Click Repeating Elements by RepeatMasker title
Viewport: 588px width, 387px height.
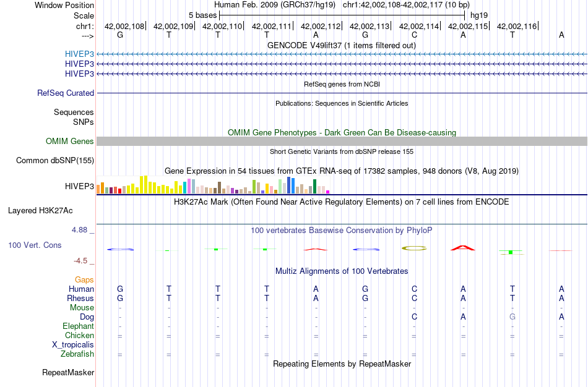coord(342,364)
